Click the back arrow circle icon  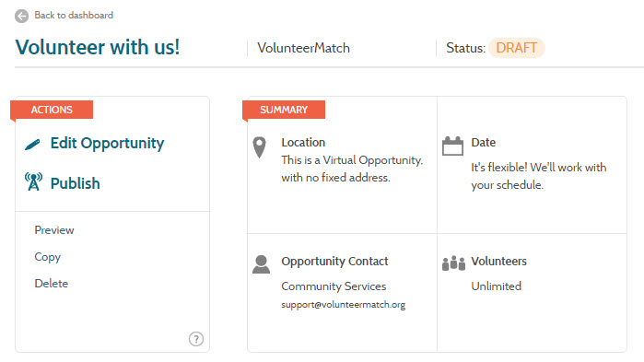tap(22, 16)
